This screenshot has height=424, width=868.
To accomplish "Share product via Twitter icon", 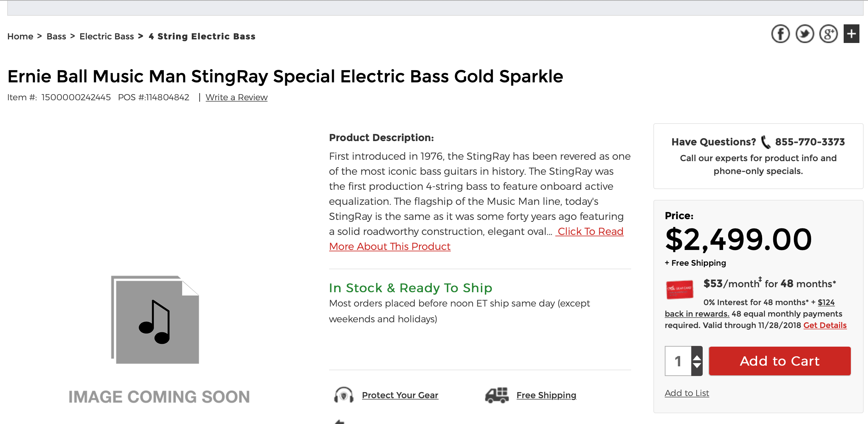I will pyautogui.click(x=805, y=34).
